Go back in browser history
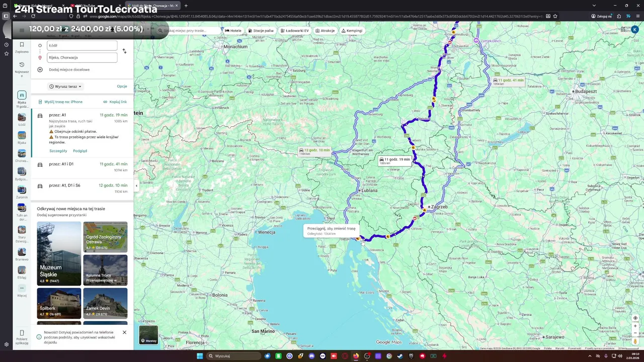The width and height of the screenshot is (644, 362). (x=15, y=16)
